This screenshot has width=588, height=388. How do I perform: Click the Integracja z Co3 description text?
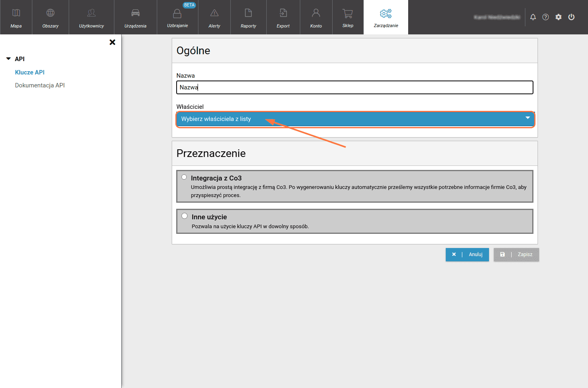359,191
